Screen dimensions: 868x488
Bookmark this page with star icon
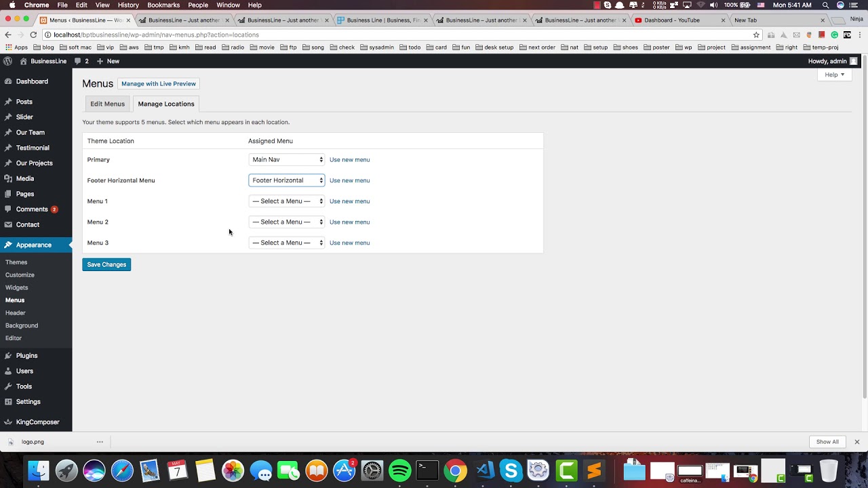click(756, 35)
